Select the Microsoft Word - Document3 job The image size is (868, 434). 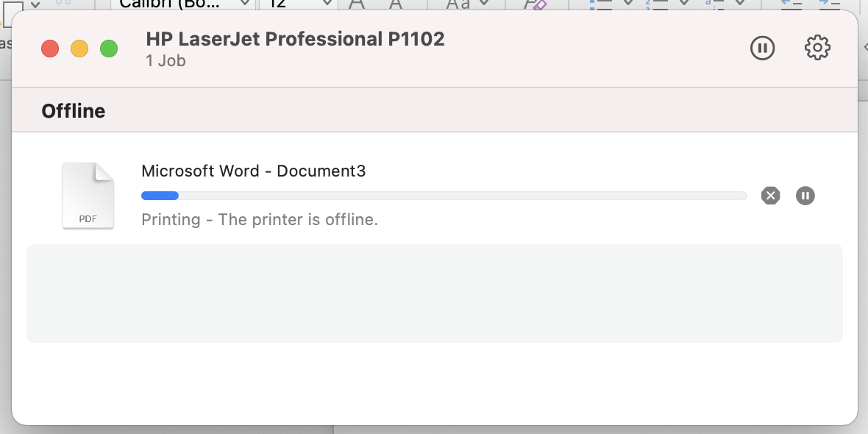point(253,171)
